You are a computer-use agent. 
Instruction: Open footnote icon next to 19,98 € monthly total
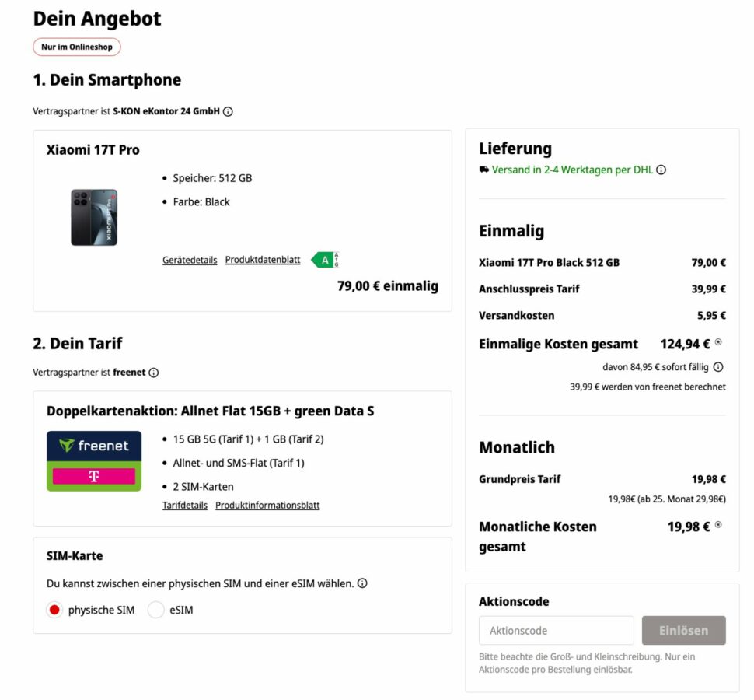(x=718, y=525)
